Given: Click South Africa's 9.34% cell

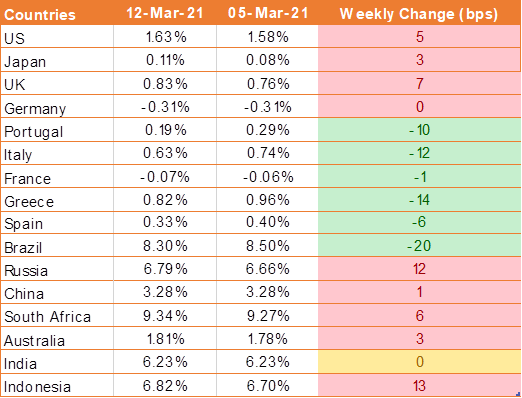Looking at the screenshot, I should pos(165,315).
